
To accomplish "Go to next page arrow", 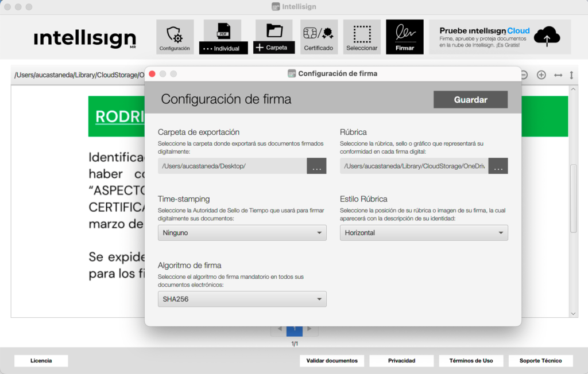I will point(309,329).
